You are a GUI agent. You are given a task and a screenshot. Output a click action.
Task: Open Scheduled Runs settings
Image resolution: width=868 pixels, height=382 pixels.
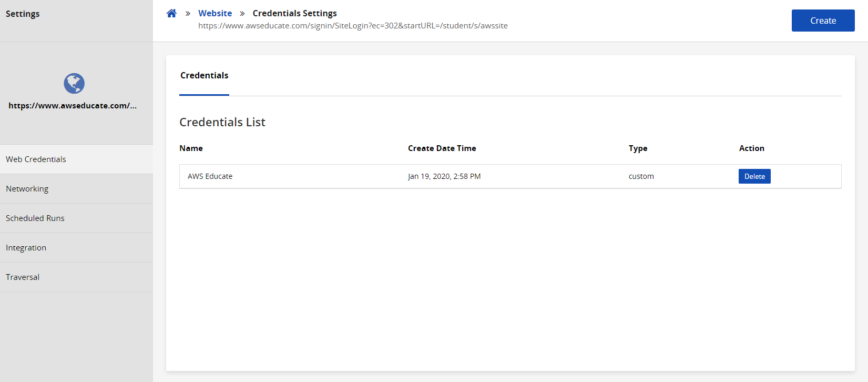(x=76, y=218)
